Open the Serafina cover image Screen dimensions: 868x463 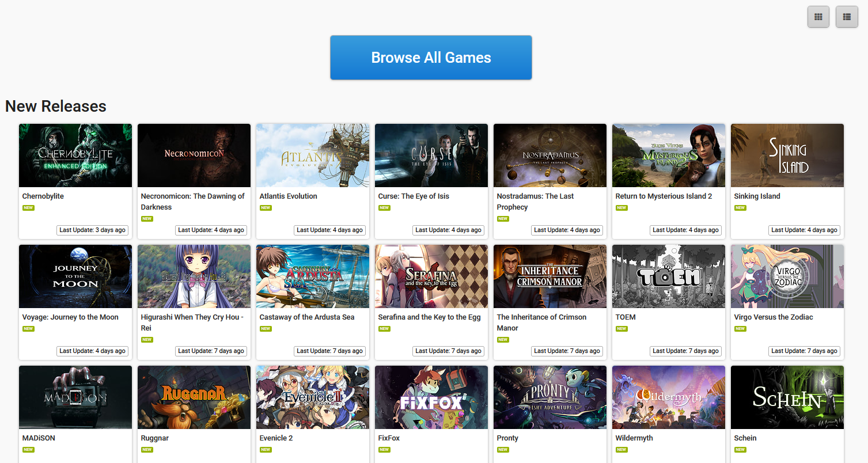pyautogui.click(x=431, y=276)
